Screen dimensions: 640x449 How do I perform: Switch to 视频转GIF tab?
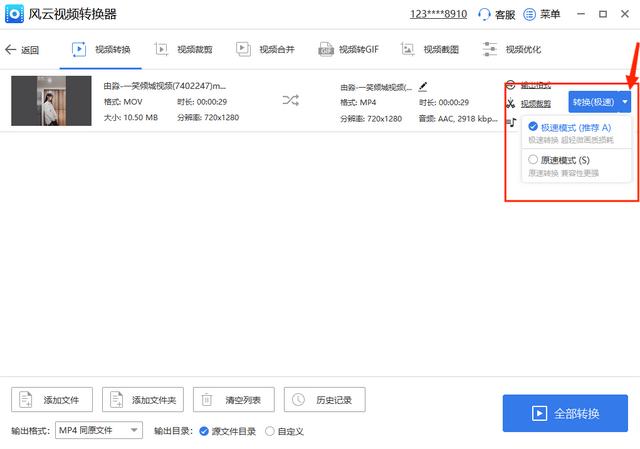coord(349,49)
